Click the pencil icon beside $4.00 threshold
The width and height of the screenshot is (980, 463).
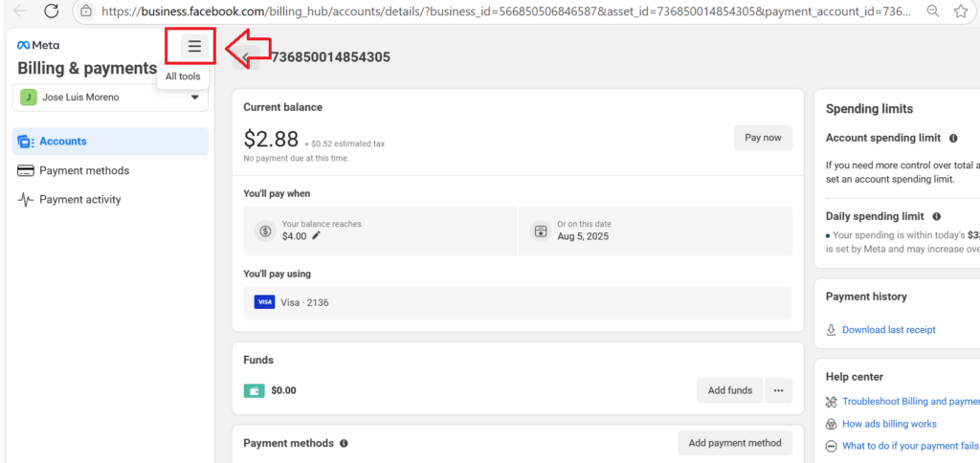(x=317, y=235)
